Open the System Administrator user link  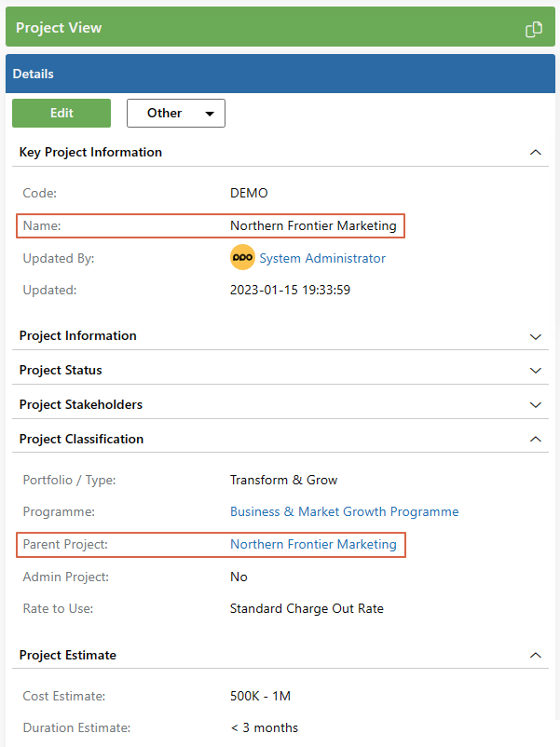click(x=323, y=258)
